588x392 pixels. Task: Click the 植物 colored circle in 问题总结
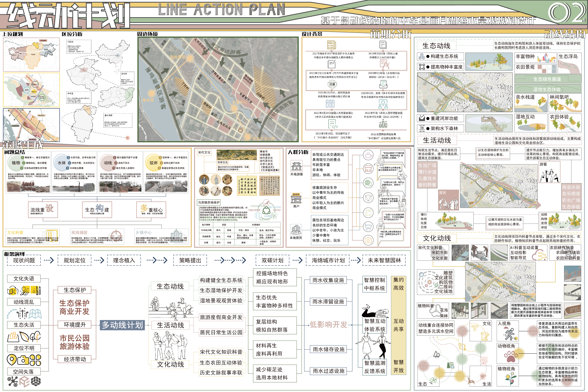tap(16, 163)
